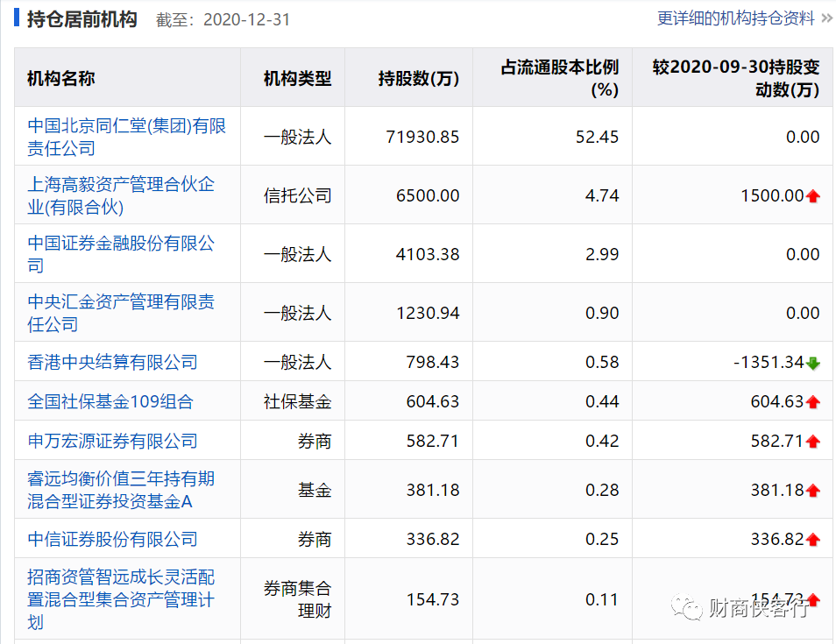Select 社保基金 type cell
Viewport: 836px width, 644px height.
pos(297,401)
